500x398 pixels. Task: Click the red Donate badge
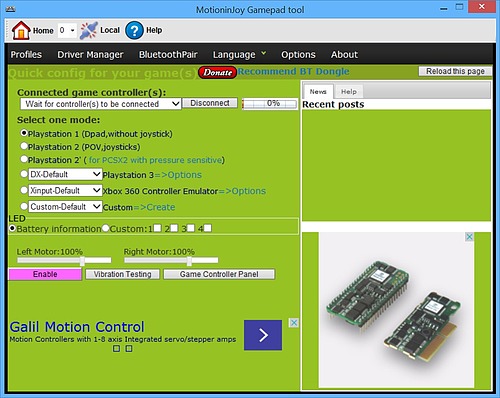(217, 72)
